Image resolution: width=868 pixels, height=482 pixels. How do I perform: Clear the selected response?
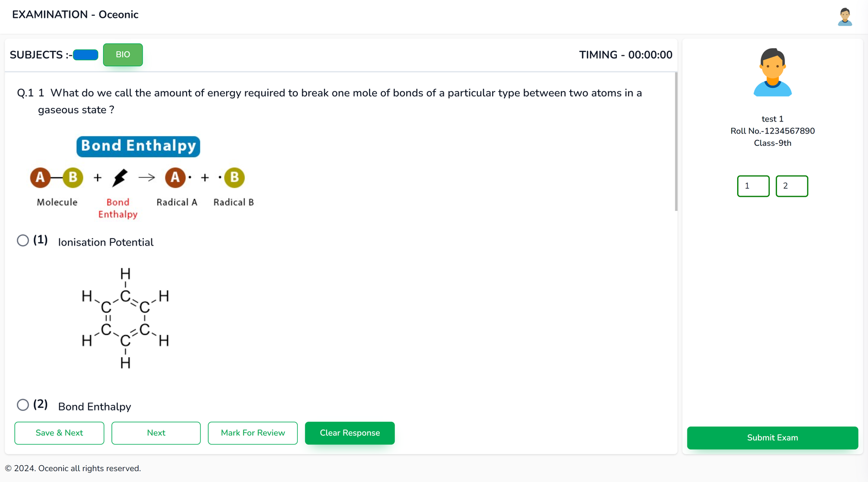tap(350, 433)
